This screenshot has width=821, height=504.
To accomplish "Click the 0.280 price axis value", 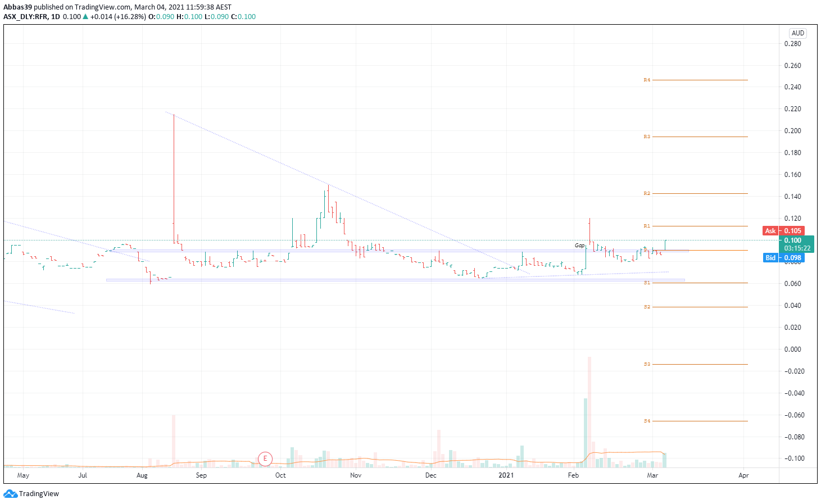I will 793,44.
